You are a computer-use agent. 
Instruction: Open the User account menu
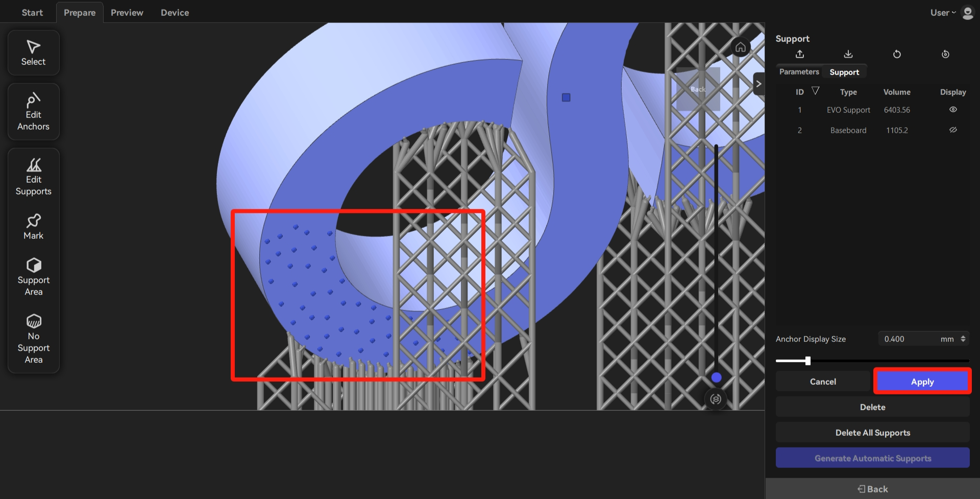pos(942,12)
